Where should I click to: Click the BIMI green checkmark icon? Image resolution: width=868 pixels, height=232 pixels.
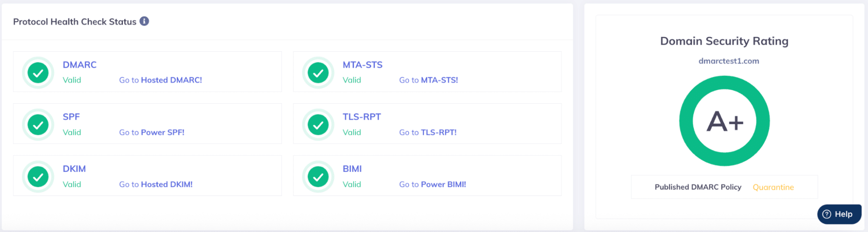318,177
